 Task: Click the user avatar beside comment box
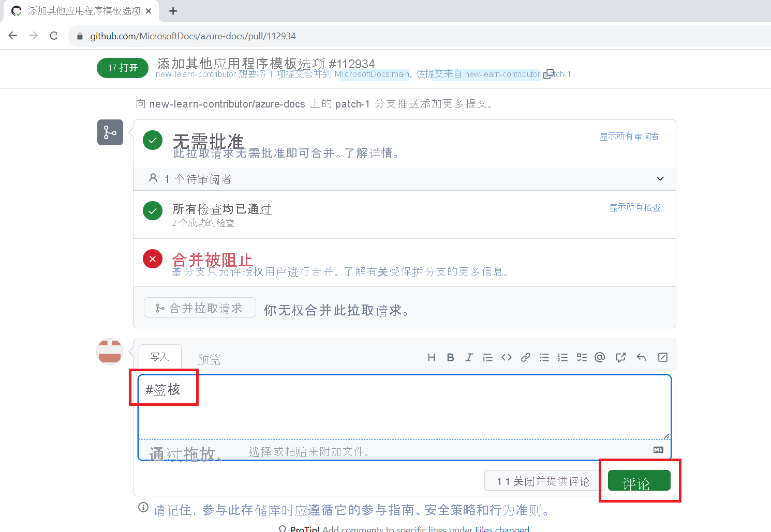[x=110, y=352]
